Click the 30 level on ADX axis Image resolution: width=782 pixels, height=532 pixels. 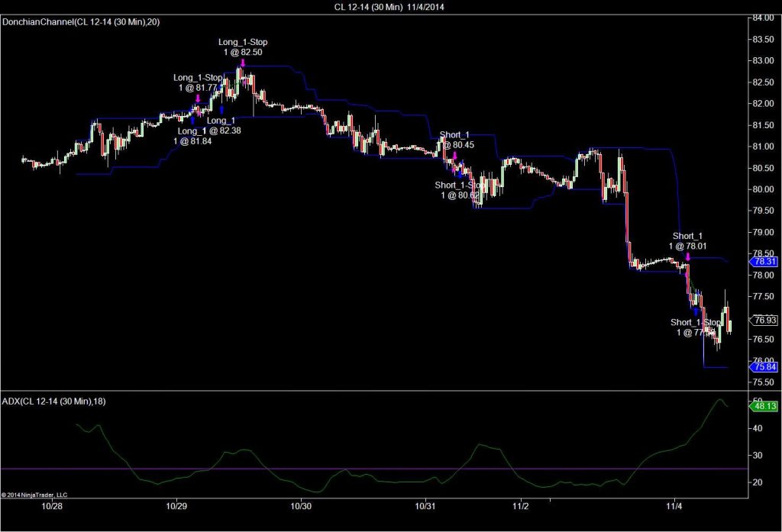point(757,455)
